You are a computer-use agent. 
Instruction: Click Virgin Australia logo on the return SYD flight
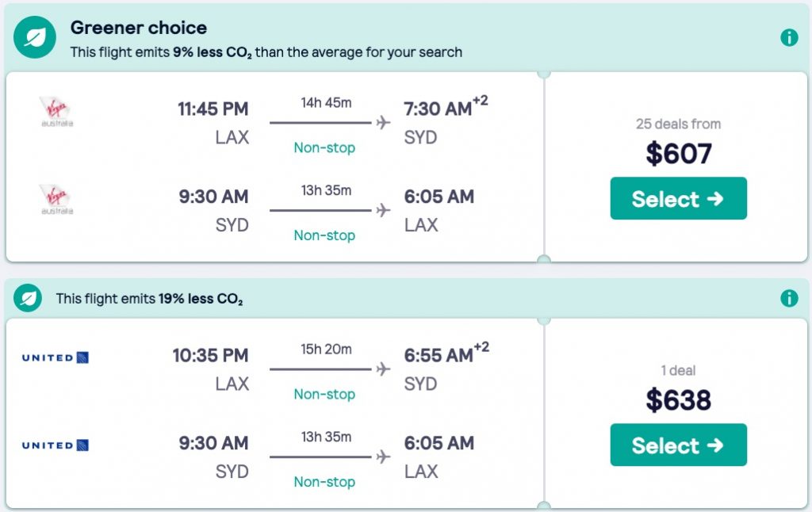pyautogui.click(x=56, y=199)
